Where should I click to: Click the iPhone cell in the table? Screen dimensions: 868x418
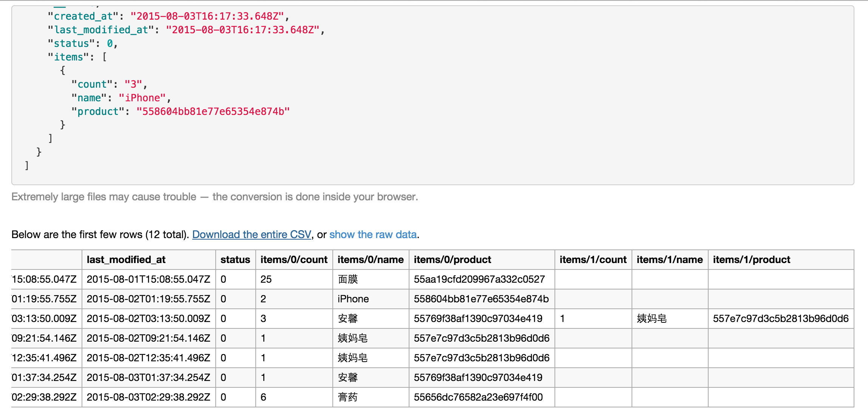click(353, 299)
